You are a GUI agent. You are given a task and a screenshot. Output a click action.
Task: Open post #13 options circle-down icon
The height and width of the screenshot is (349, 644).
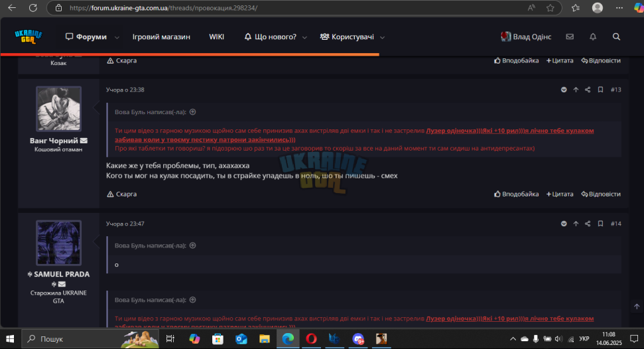564,90
